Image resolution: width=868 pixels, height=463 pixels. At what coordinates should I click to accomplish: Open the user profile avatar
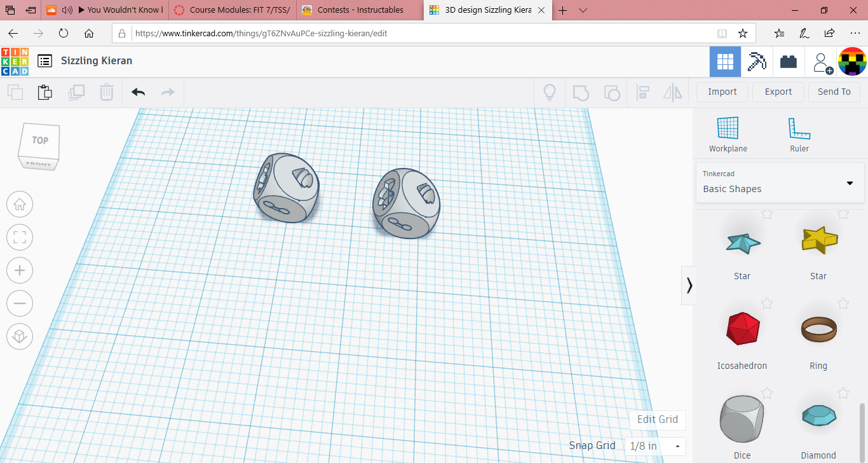[x=853, y=62]
